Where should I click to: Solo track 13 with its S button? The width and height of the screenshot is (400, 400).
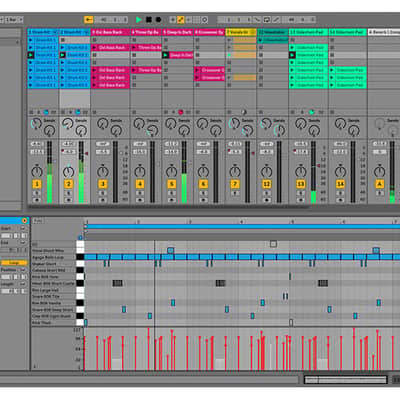(x=301, y=193)
